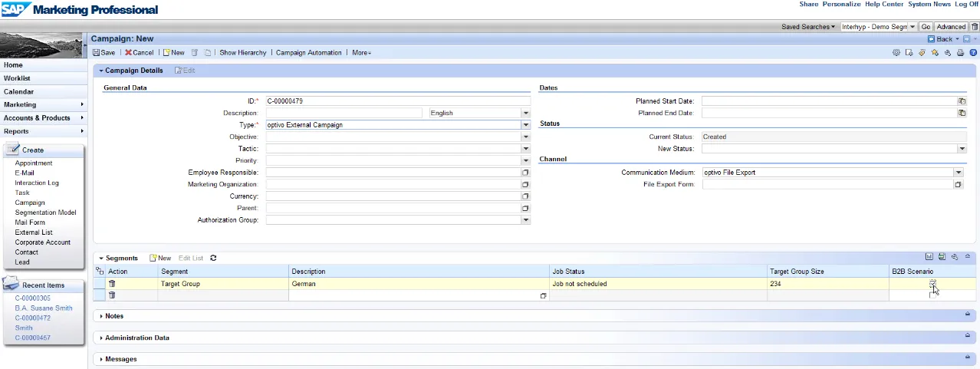Save the campaign with the Save toolbar button
Viewport: 980px width, 369px height.
104,53
